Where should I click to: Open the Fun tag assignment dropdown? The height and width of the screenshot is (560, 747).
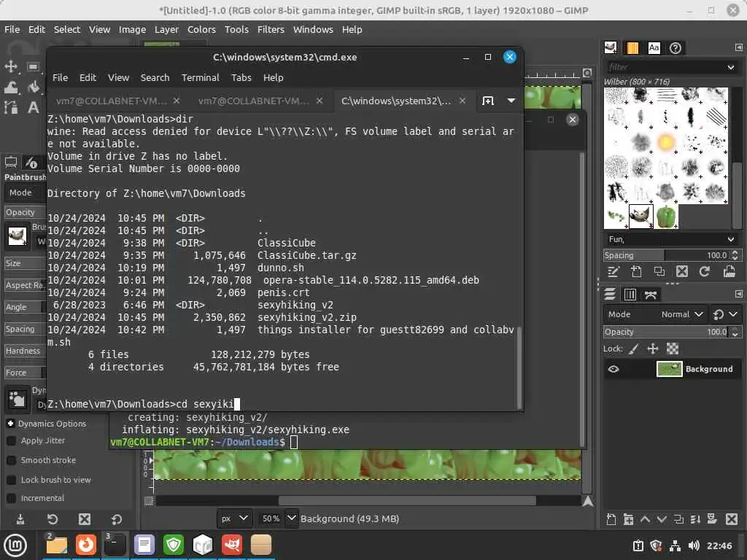pyautogui.click(x=731, y=239)
